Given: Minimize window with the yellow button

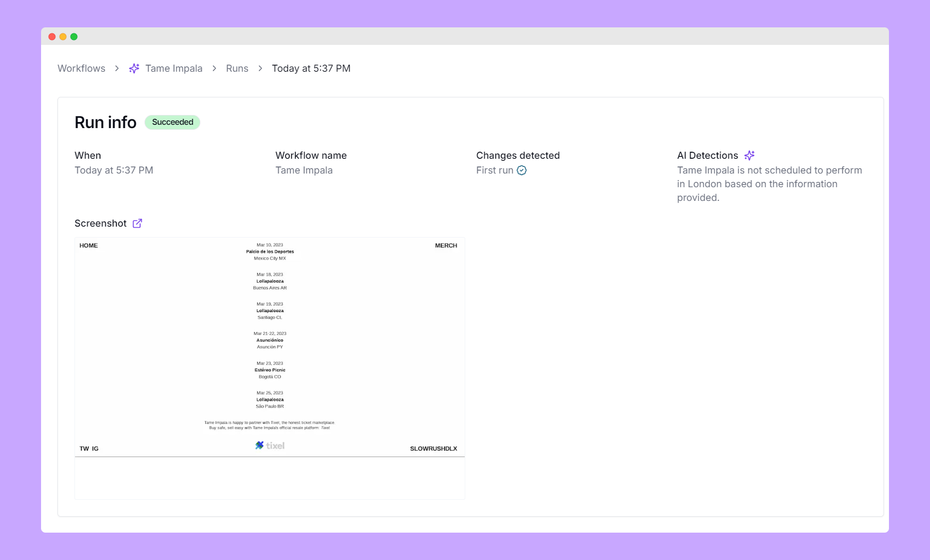Looking at the screenshot, I should 63,37.
